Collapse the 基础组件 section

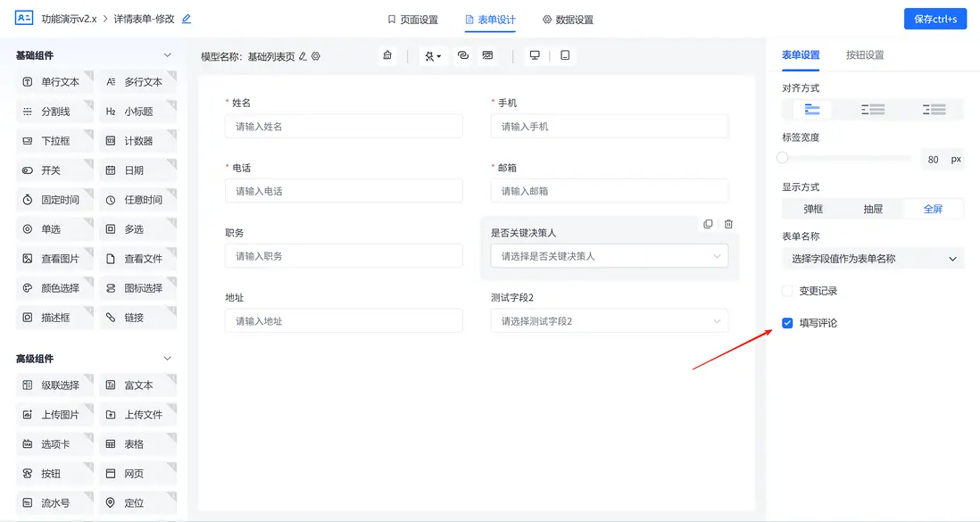(x=166, y=54)
